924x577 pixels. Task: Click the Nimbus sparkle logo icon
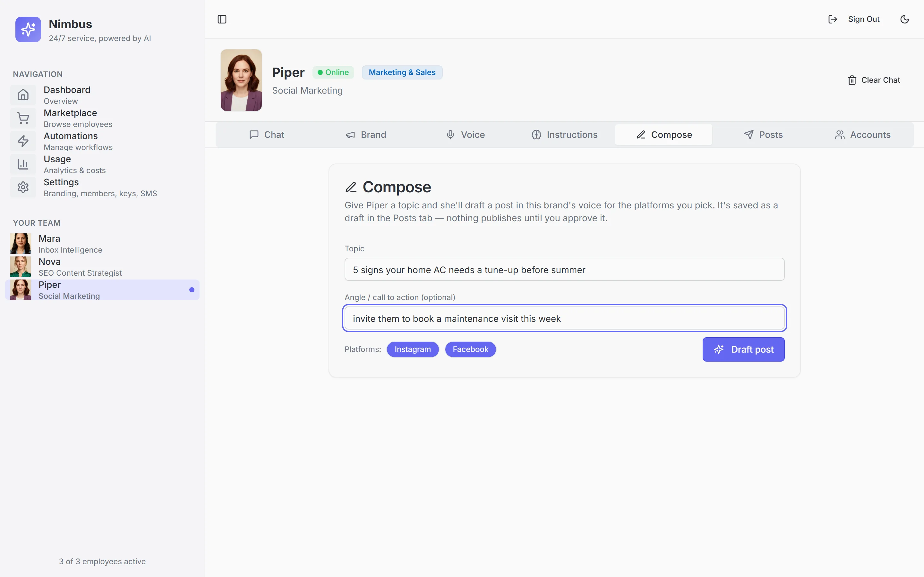coord(28,29)
